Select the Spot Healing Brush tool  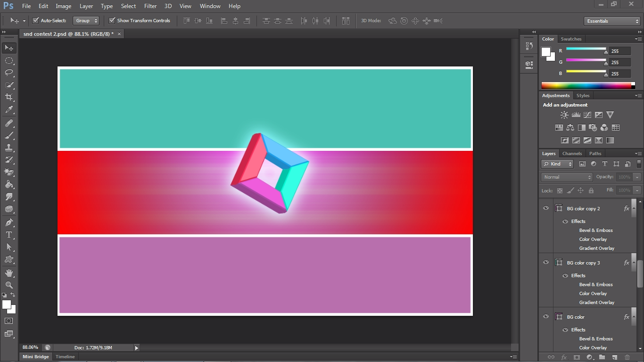click(x=9, y=123)
